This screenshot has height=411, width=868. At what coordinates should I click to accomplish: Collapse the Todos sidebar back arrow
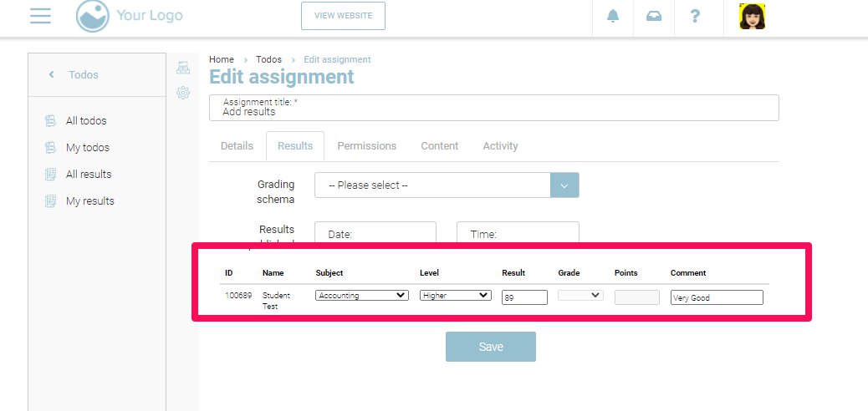(51, 74)
